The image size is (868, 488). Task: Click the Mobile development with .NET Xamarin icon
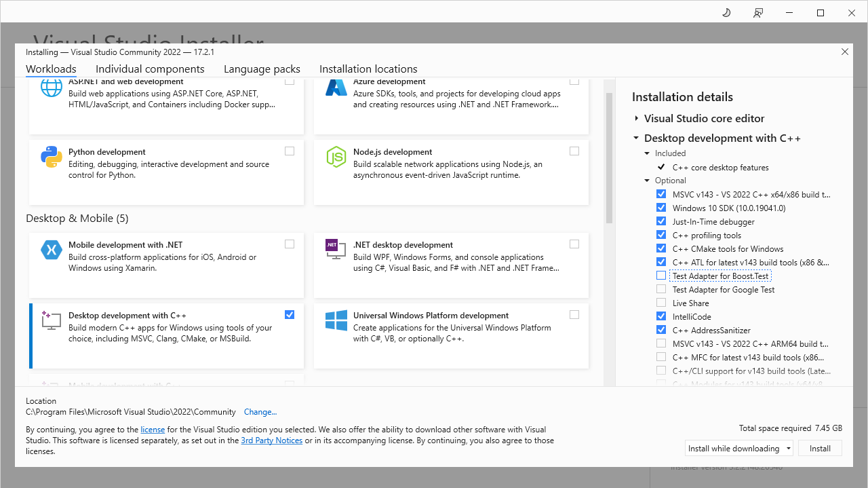[52, 250]
